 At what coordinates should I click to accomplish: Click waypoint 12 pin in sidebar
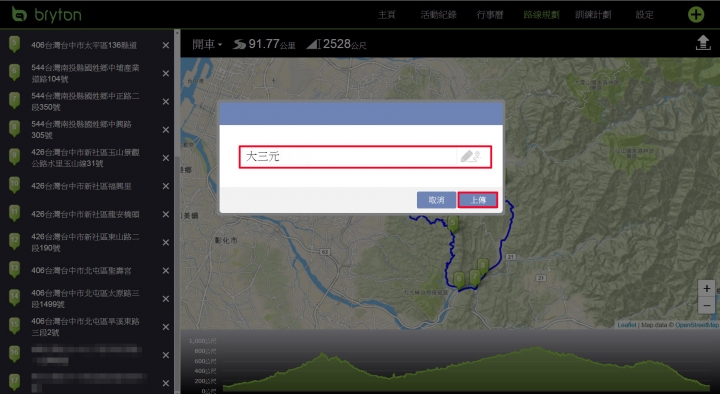pos(14,242)
